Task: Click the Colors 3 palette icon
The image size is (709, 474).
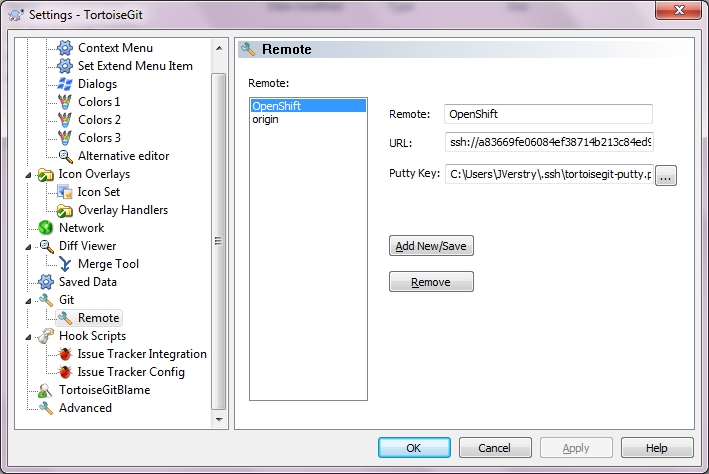Action: pyautogui.click(x=65, y=138)
